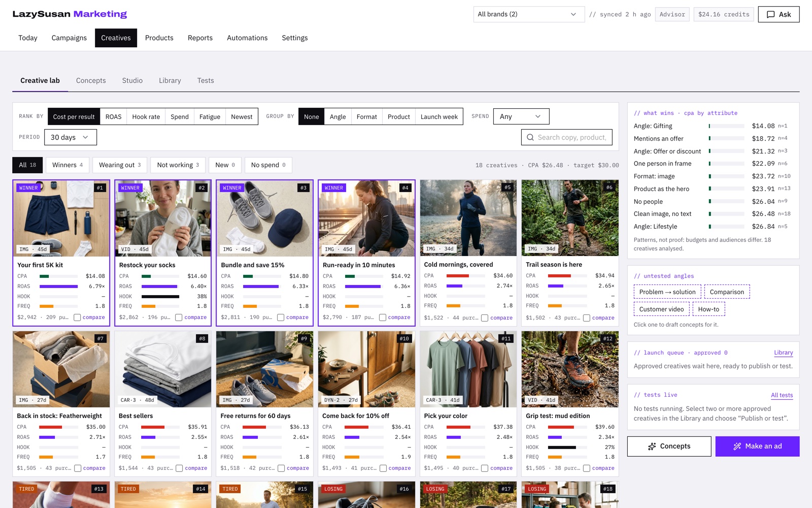Filter to Not working creatives
The image size is (812, 508).
pyautogui.click(x=178, y=165)
